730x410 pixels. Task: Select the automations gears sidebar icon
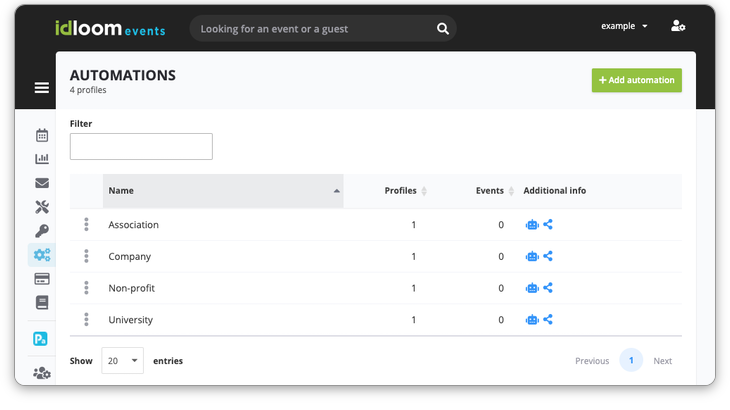click(x=42, y=255)
